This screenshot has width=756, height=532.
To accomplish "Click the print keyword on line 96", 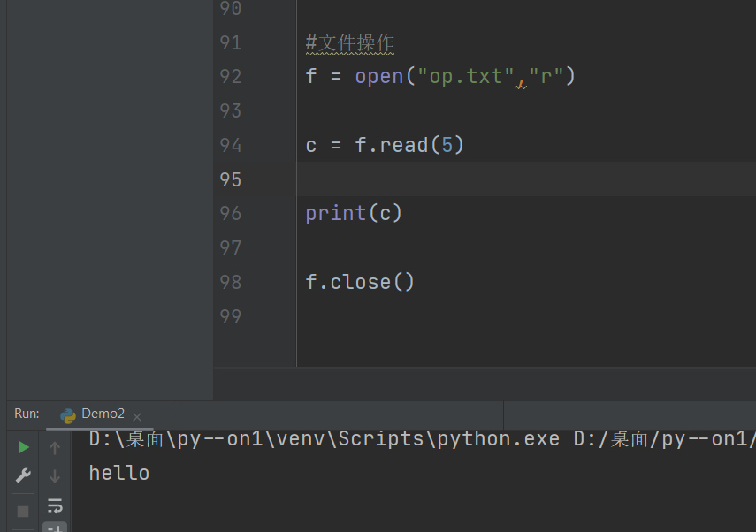I will [335, 214].
